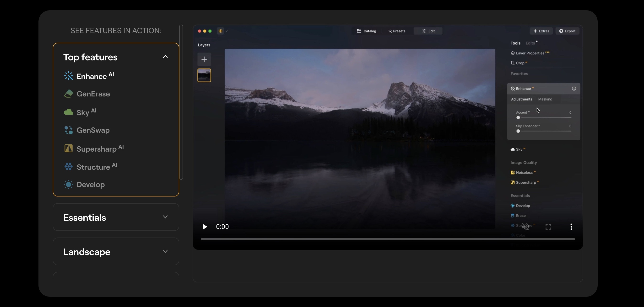644x307 pixels.
Task: Click the Favorites section label
Action: [519, 74]
